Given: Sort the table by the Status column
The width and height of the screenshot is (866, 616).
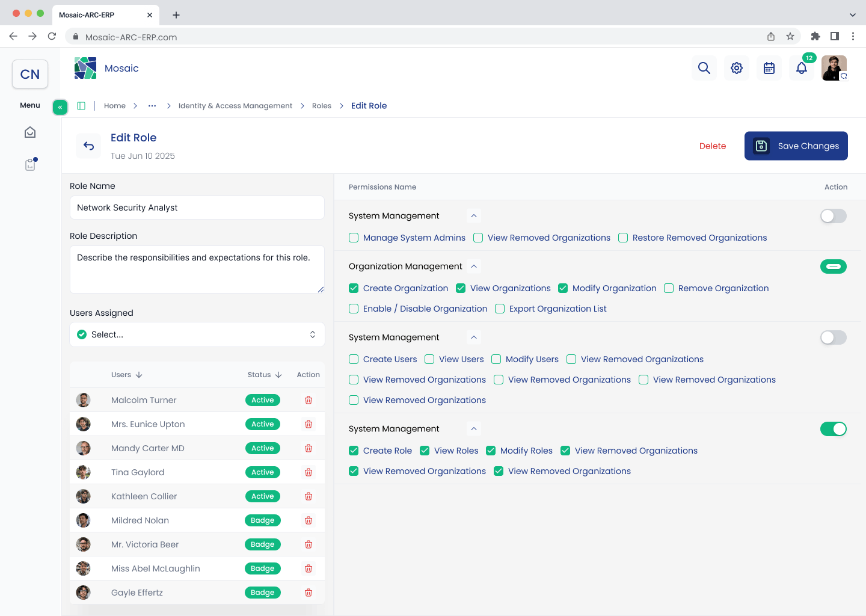Looking at the screenshot, I should [x=265, y=375].
